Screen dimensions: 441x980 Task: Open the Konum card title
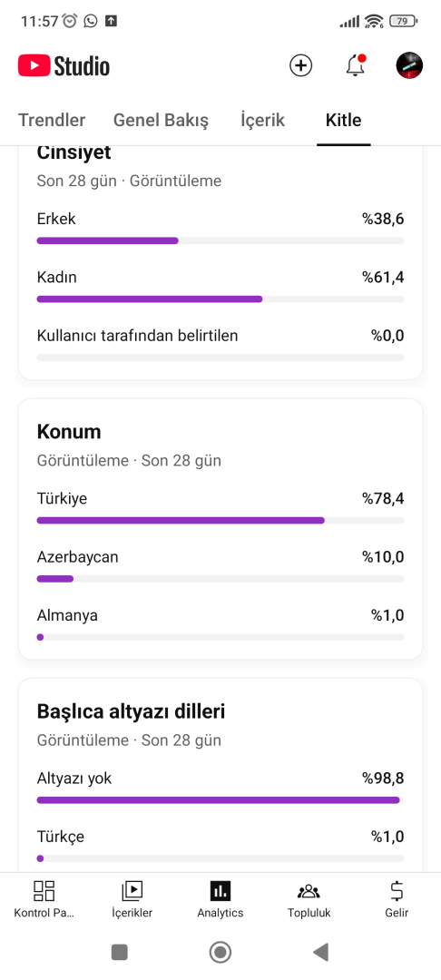tap(69, 432)
